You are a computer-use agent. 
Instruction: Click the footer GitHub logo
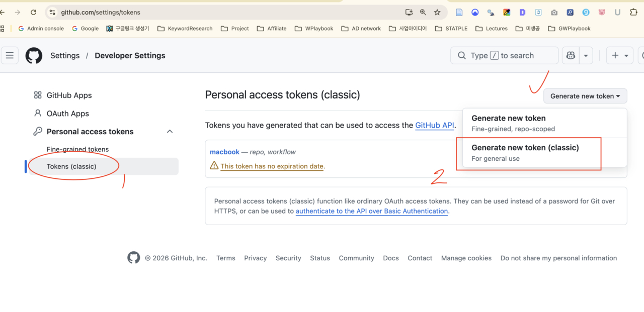pos(133,258)
